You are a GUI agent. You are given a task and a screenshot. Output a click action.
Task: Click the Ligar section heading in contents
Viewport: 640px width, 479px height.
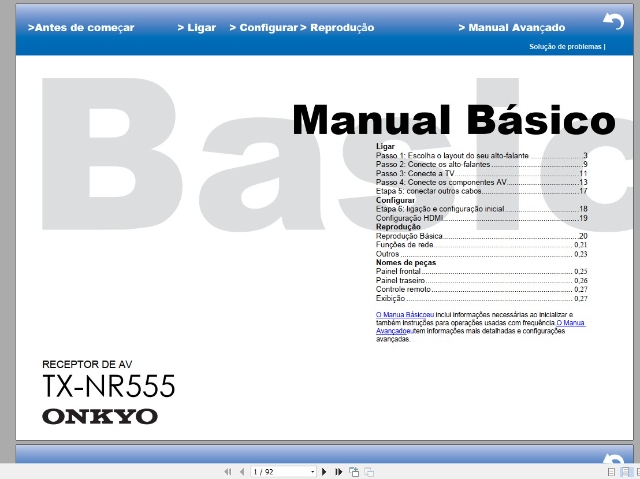[x=385, y=146]
